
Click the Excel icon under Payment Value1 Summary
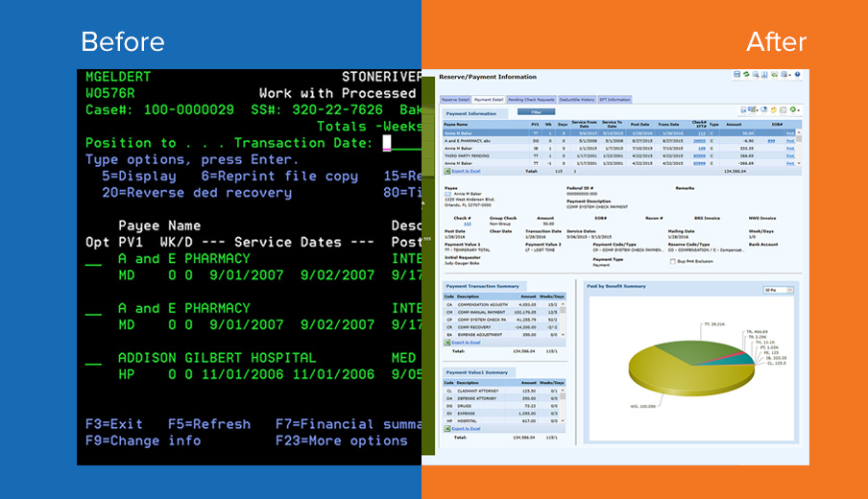(x=447, y=429)
